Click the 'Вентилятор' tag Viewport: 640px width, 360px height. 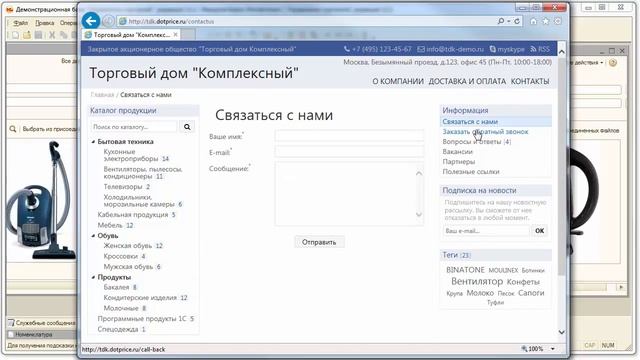click(477, 281)
